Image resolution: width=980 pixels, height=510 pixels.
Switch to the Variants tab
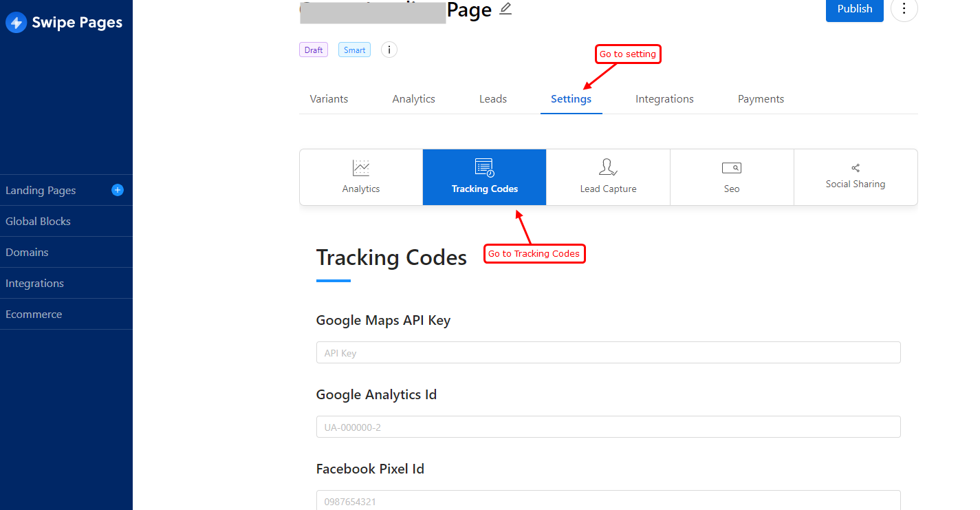pos(329,99)
